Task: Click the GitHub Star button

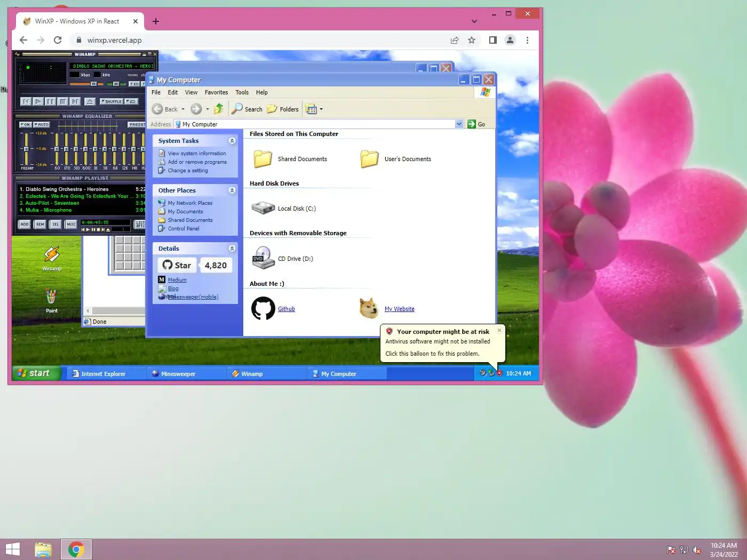Action: 177,265
